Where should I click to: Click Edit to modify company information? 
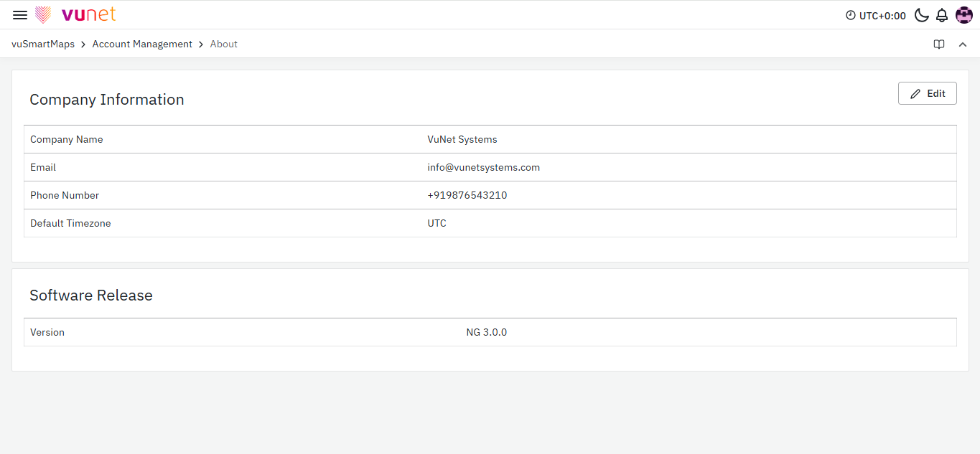click(927, 93)
